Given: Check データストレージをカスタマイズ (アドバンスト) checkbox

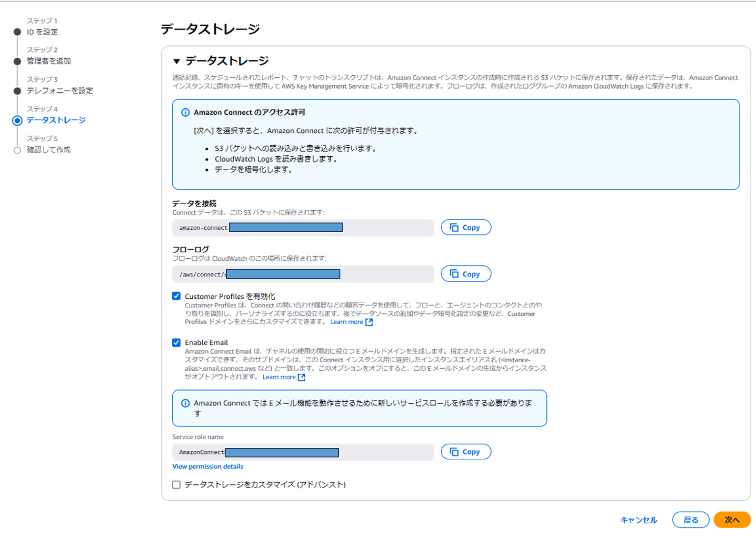Looking at the screenshot, I should pyautogui.click(x=176, y=485).
